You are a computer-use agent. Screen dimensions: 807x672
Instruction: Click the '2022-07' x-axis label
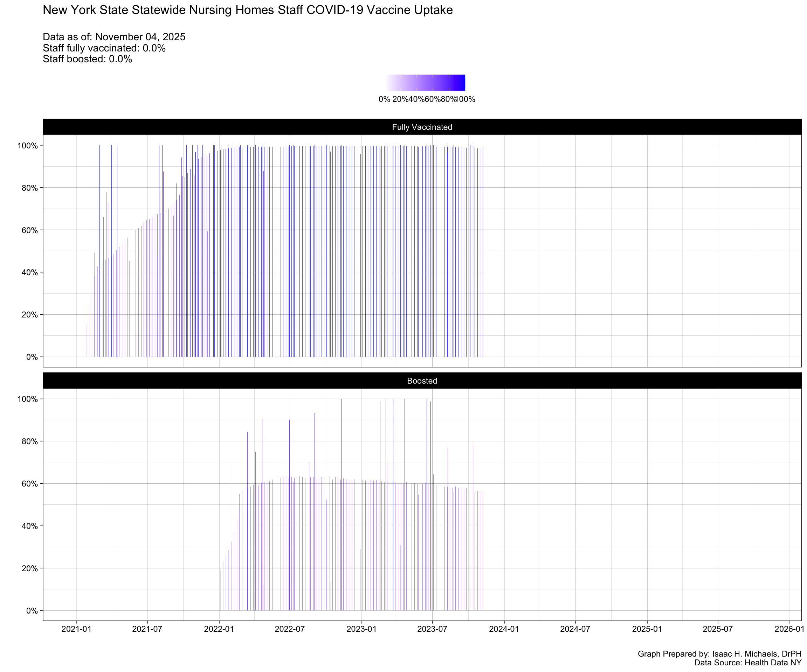[290, 629]
